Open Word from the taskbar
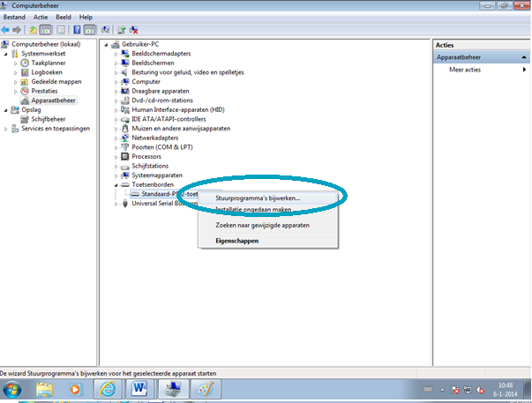Image resolution: width=532 pixels, height=403 pixels. coord(139,389)
